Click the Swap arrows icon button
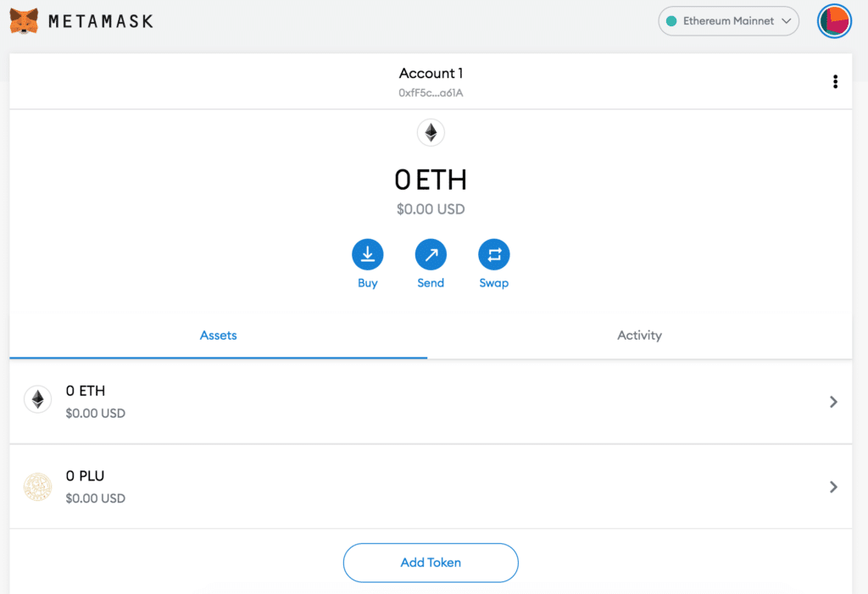Screen dimensions: 868x594 [494, 255]
